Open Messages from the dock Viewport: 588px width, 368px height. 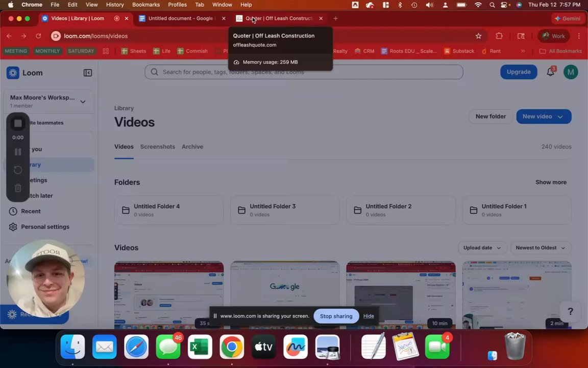click(x=168, y=347)
